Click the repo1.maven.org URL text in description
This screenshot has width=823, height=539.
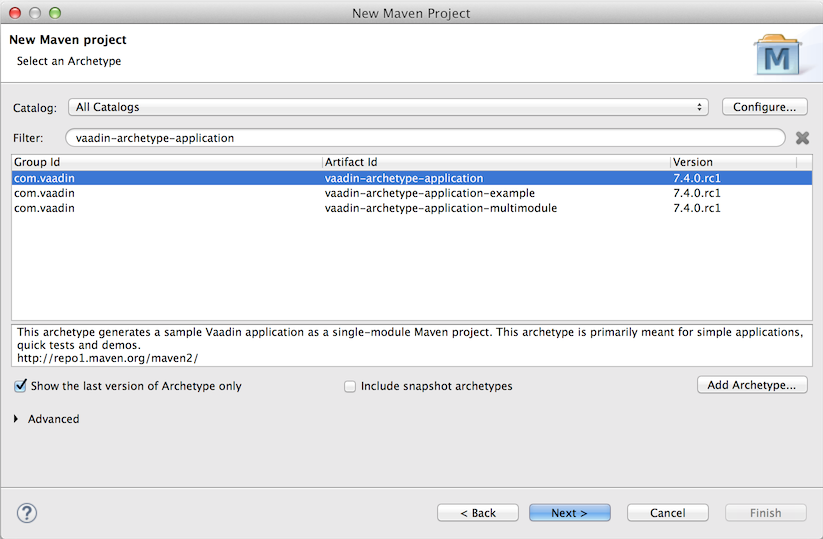click(x=108, y=358)
